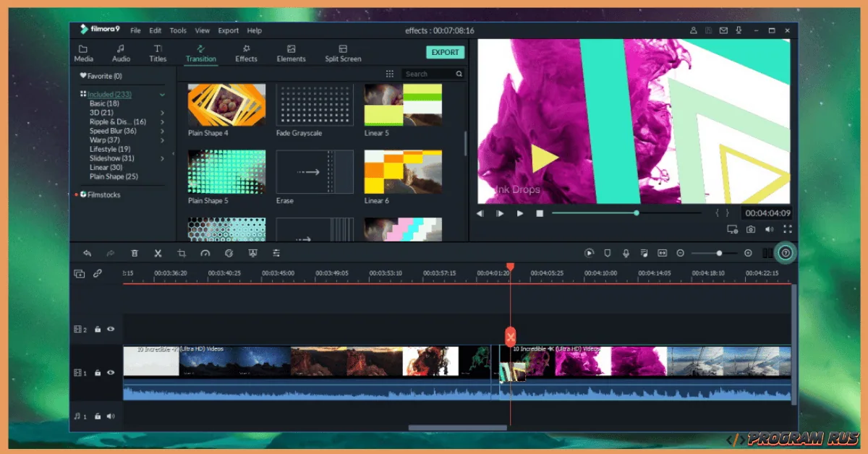868x454 pixels.
Task: Open the Export menu in menu bar
Action: 228,31
